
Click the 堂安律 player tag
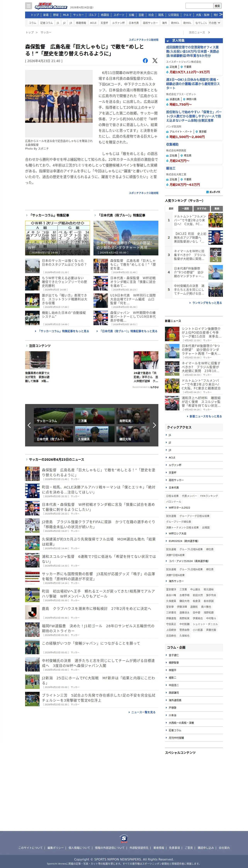(170, 607)
